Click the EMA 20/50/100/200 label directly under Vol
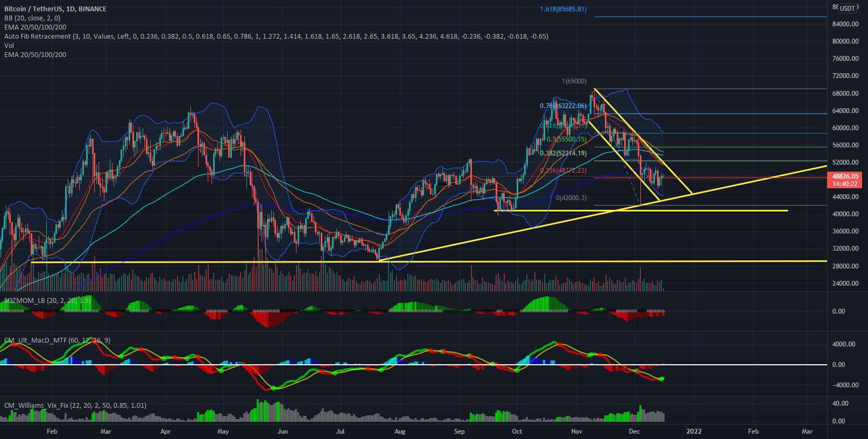Image resolution: width=868 pixels, height=439 pixels. tap(35, 54)
